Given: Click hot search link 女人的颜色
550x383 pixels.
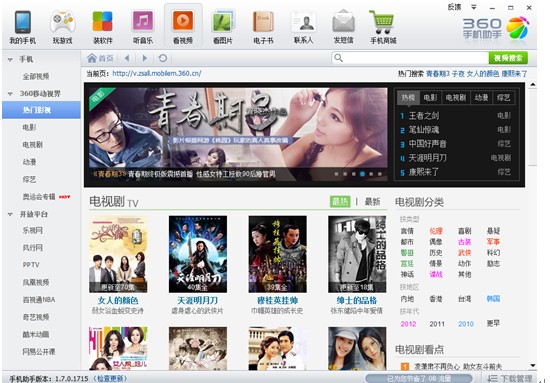Looking at the screenshot, I should 483,74.
